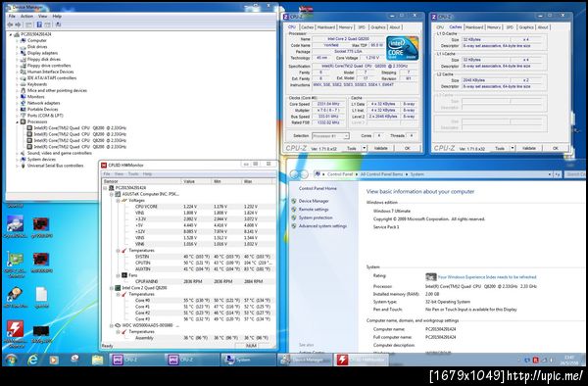Click the WDC hard drive icon in HWMonitor

pos(118,325)
